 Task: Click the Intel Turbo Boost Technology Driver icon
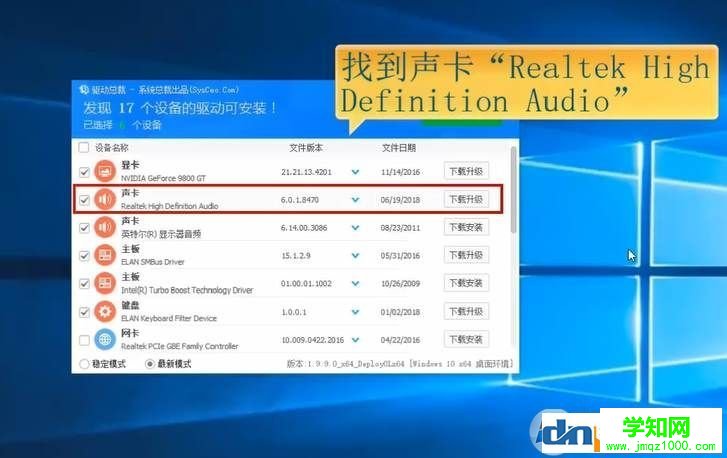105,283
